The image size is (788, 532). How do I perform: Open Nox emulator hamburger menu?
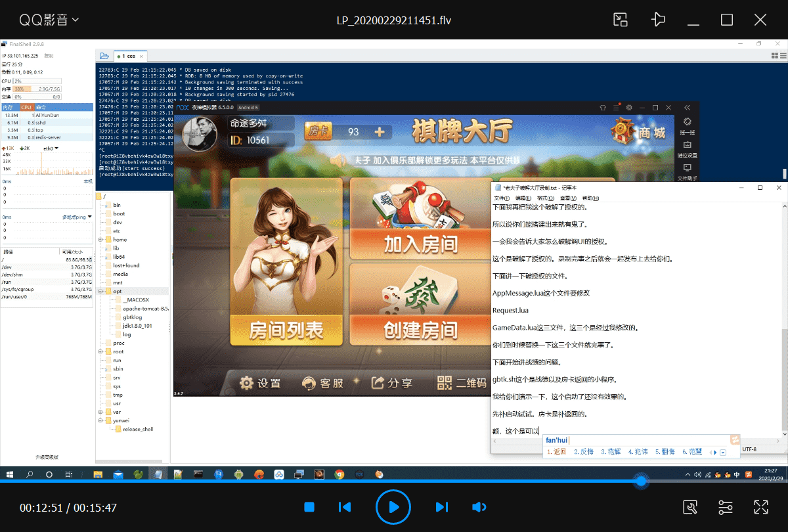(x=616, y=107)
